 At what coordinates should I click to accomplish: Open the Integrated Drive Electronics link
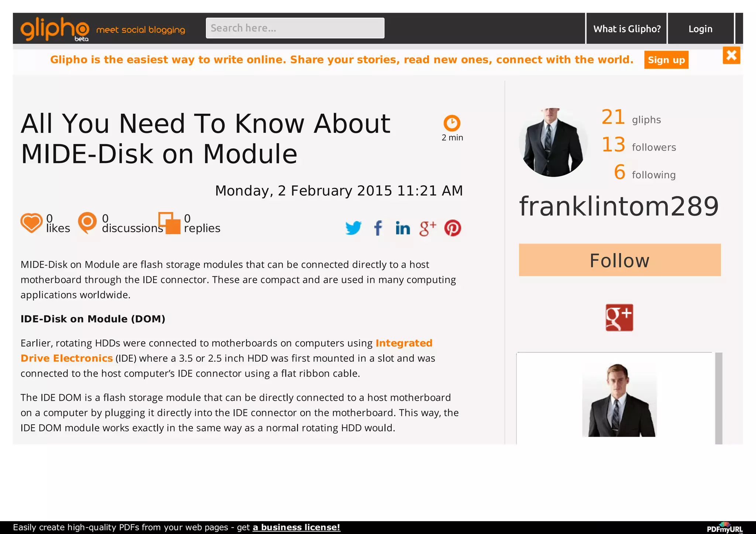point(404,343)
